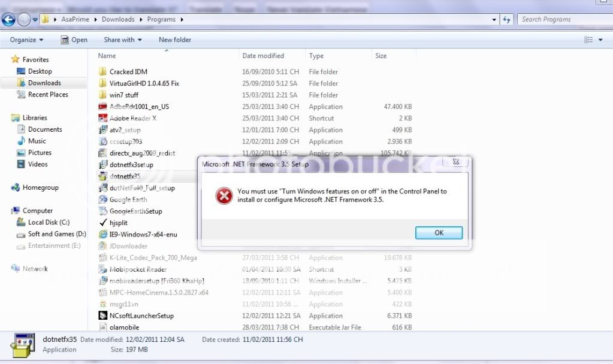Select K-Lite_Codec_Pack_700_Mega icon
Screen dimensions: 613x364
(x=102, y=257)
